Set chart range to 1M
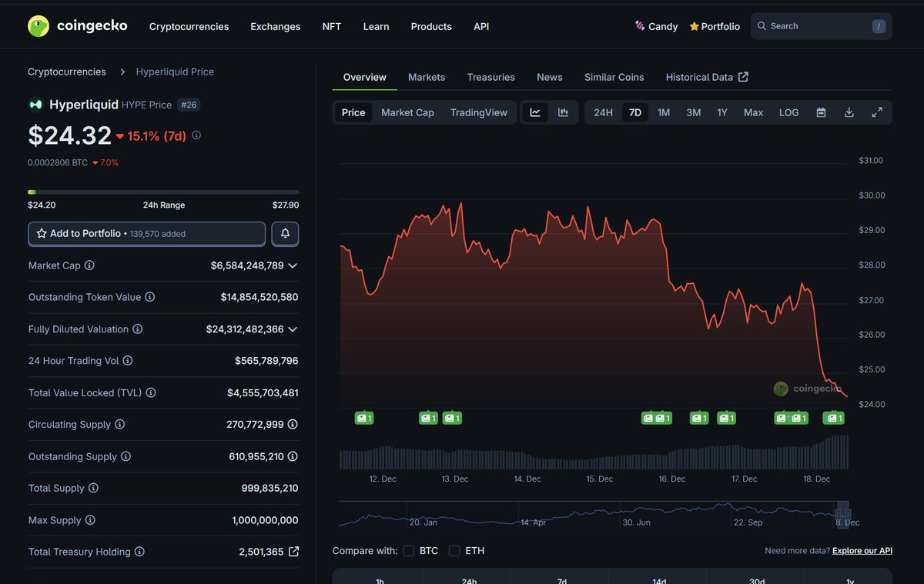Image resolution: width=924 pixels, height=584 pixels. (x=664, y=112)
